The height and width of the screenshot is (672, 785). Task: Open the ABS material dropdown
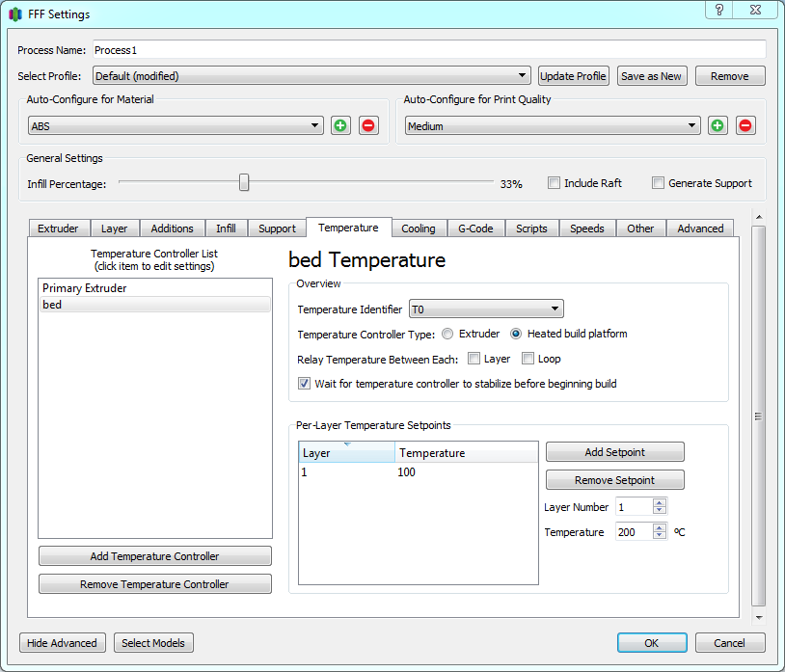(x=176, y=125)
